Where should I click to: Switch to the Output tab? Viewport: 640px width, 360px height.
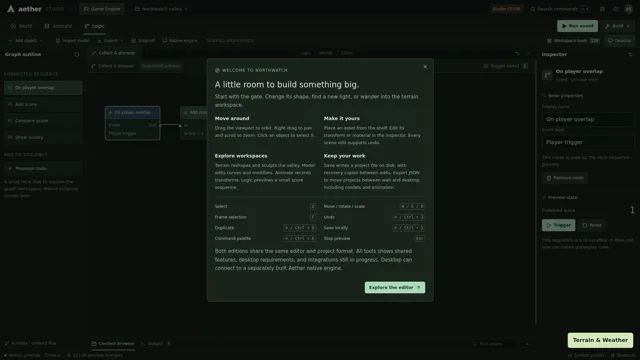[156, 344]
